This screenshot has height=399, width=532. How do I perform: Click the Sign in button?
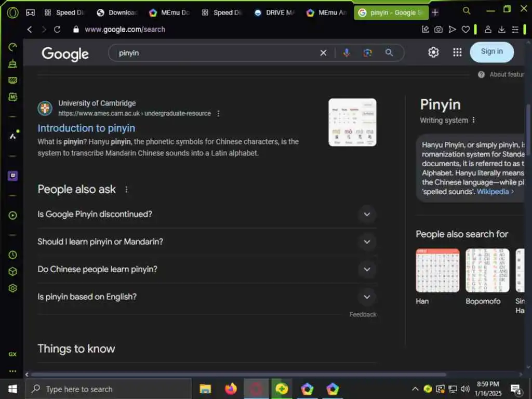[x=491, y=52]
